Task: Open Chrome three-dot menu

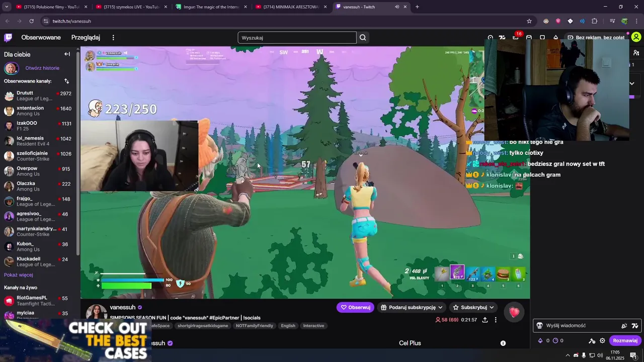Action: [x=636, y=21]
